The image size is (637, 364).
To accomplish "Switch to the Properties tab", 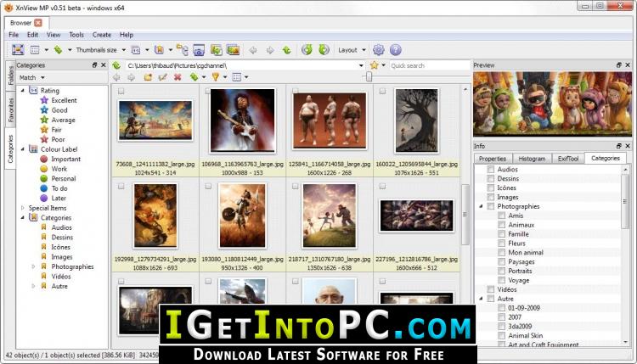I will click(x=493, y=159).
